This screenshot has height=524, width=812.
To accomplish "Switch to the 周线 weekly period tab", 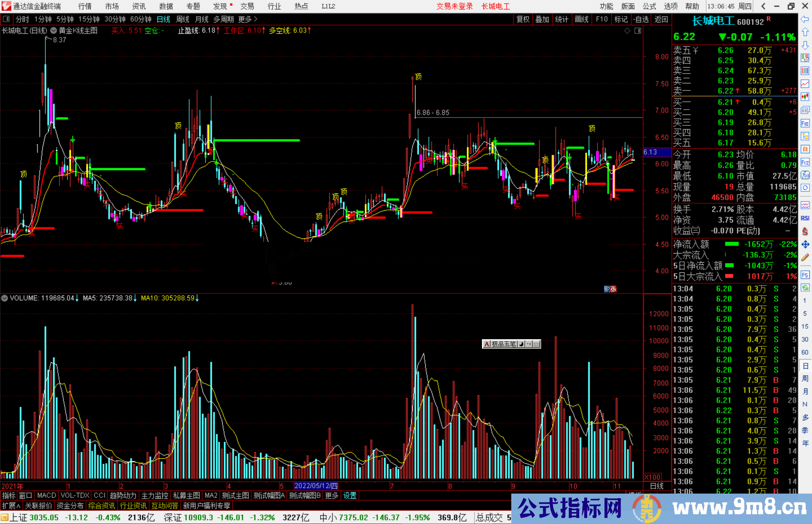I will [x=183, y=19].
